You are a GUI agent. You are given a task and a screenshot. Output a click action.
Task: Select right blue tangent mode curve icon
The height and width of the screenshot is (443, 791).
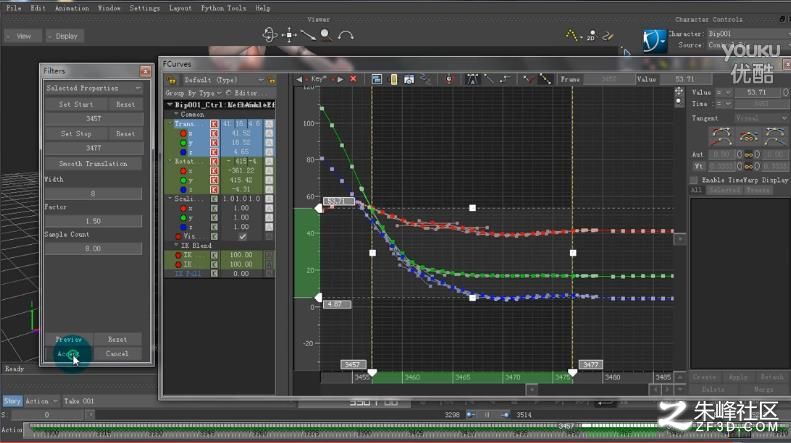(x=775, y=136)
